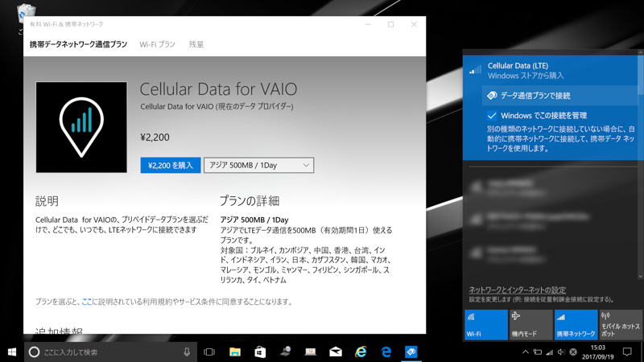Open ネットワークとインターネットの設定 link
The image size is (644, 362).
pyautogui.click(x=518, y=290)
